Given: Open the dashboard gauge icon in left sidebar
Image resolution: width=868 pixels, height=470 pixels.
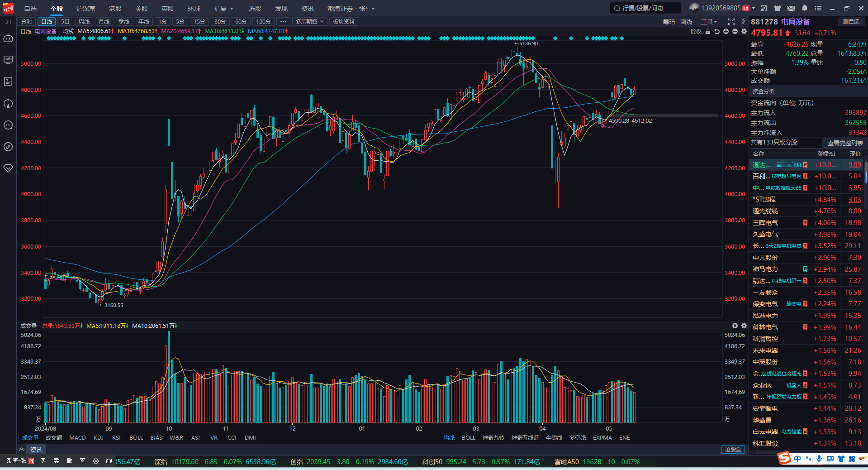Looking at the screenshot, I should coord(8,103).
